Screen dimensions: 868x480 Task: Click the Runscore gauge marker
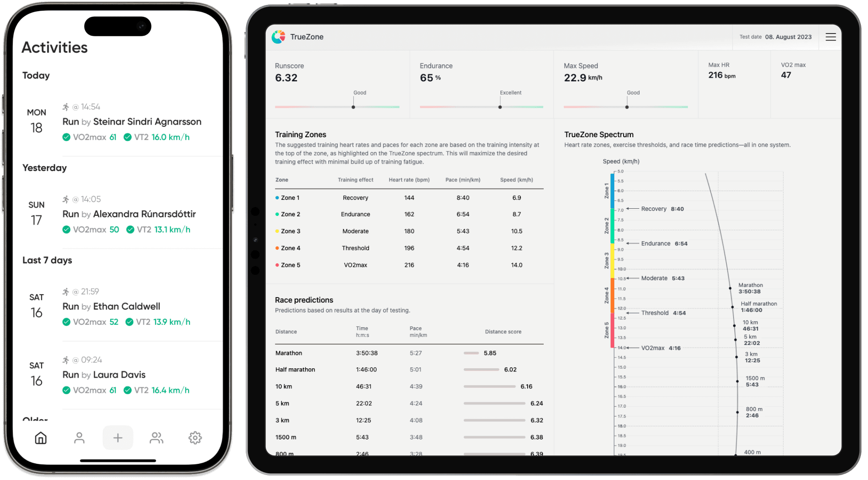353,107
